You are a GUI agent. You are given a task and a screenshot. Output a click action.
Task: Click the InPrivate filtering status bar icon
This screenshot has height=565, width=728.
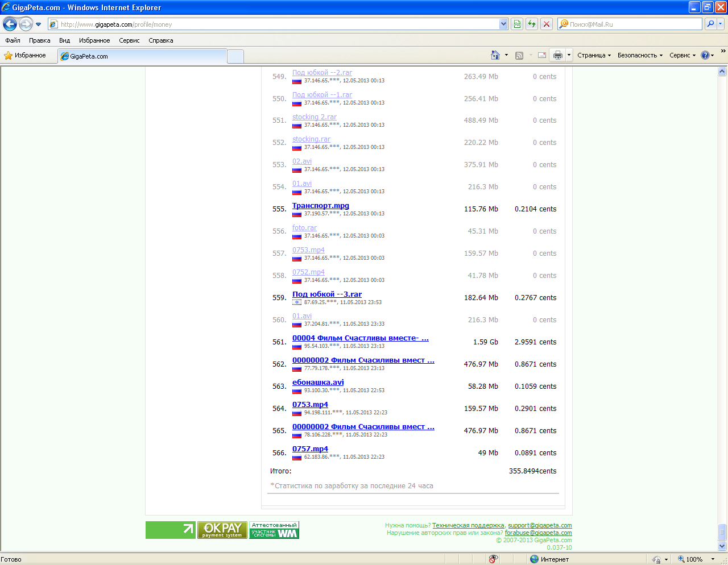click(493, 559)
